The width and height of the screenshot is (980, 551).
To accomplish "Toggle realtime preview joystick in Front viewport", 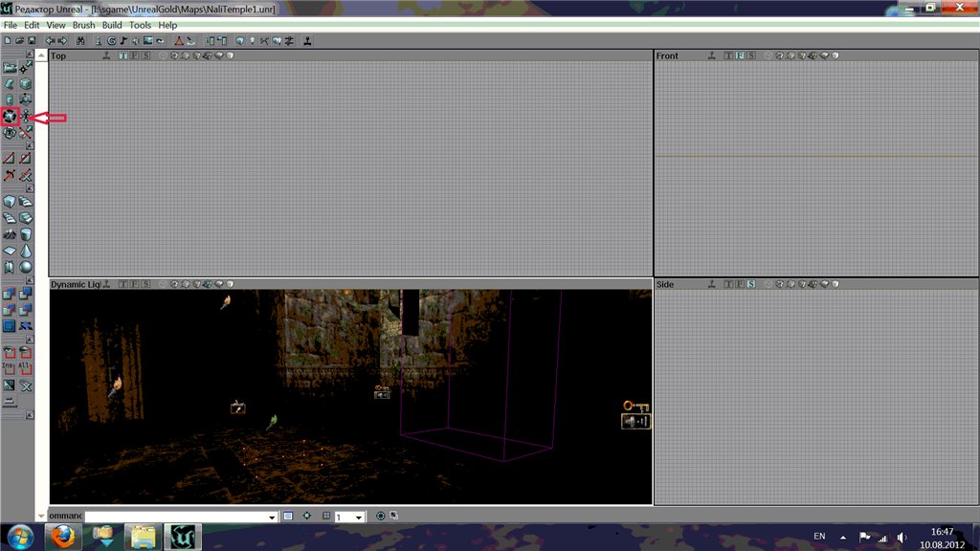I will pyautogui.click(x=712, y=55).
